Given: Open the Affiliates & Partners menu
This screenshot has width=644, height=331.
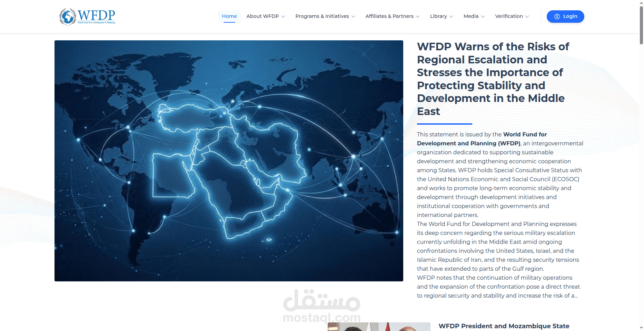Looking at the screenshot, I should coord(393,16).
